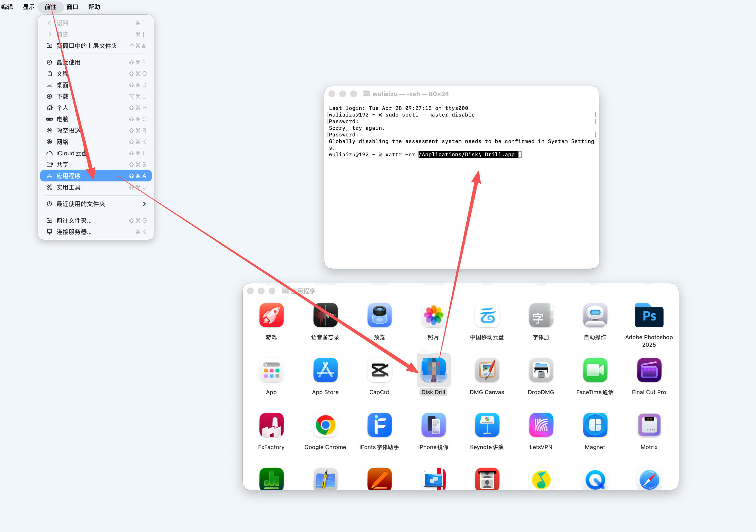The width and height of the screenshot is (756, 532).
Task: Open the 游戏 app in the Applications window
Action: pyautogui.click(x=271, y=315)
